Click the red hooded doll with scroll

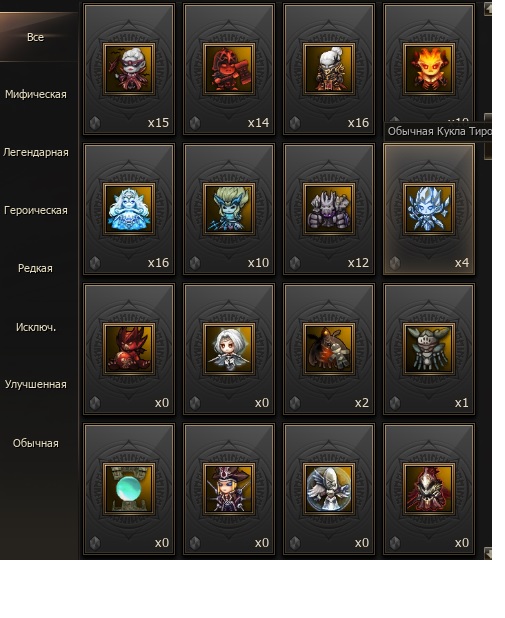pos(229,69)
